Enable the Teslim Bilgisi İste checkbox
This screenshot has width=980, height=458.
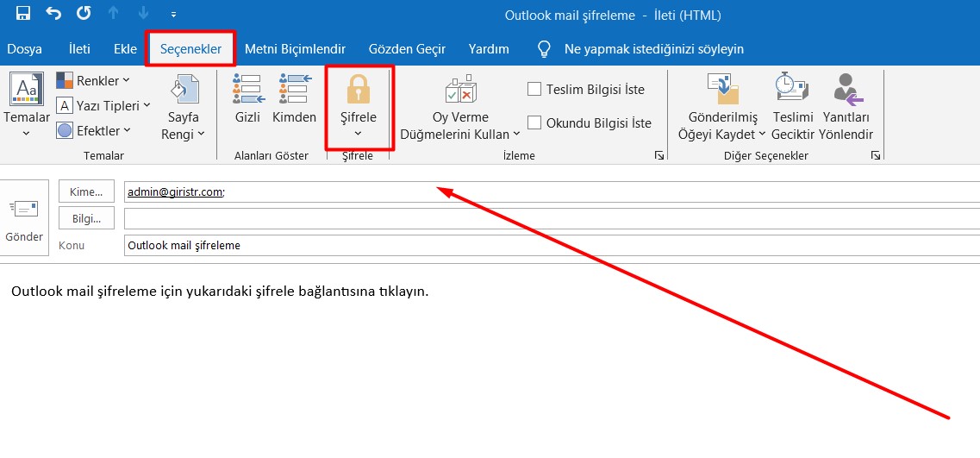coord(534,89)
